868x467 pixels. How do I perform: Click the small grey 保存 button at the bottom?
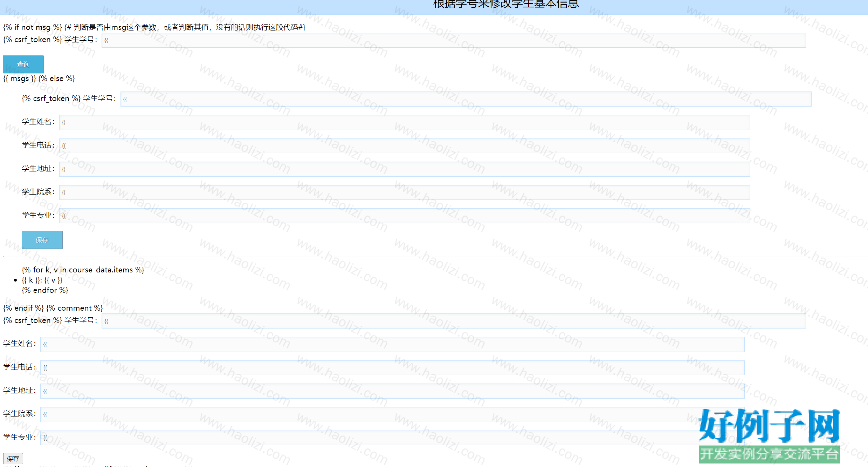(13, 459)
